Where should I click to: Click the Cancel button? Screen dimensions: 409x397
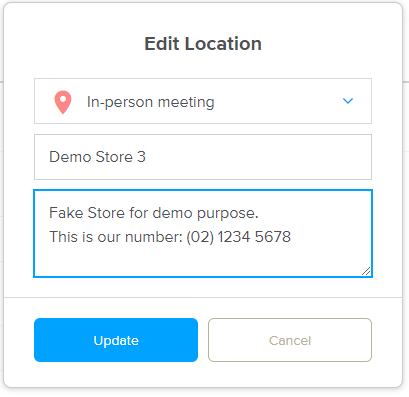coord(290,340)
